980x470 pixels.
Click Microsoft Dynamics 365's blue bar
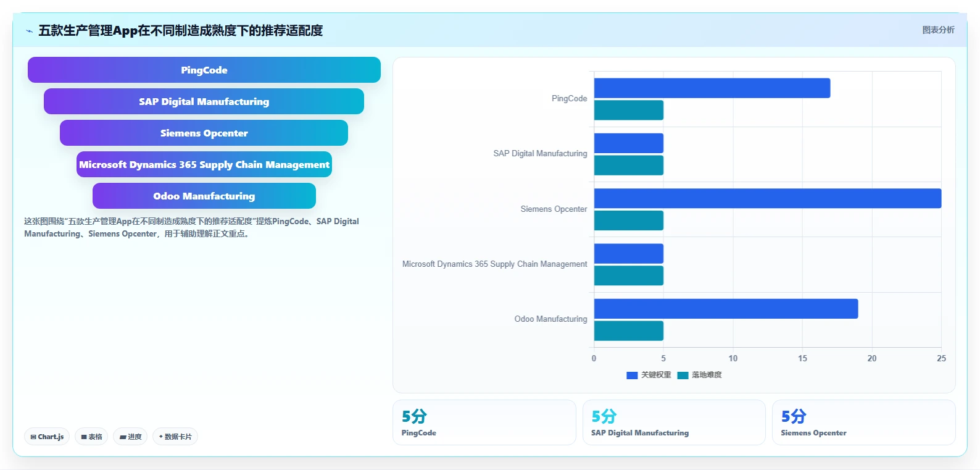(x=629, y=253)
